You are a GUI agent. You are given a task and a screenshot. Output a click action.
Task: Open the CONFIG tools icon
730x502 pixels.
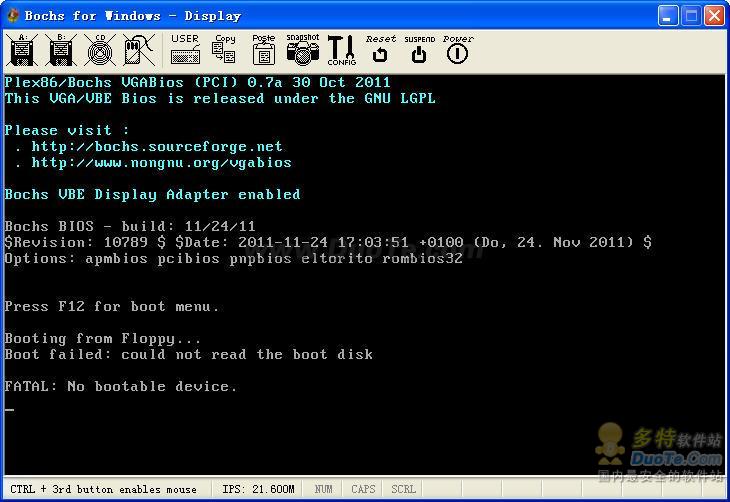click(x=342, y=50)
